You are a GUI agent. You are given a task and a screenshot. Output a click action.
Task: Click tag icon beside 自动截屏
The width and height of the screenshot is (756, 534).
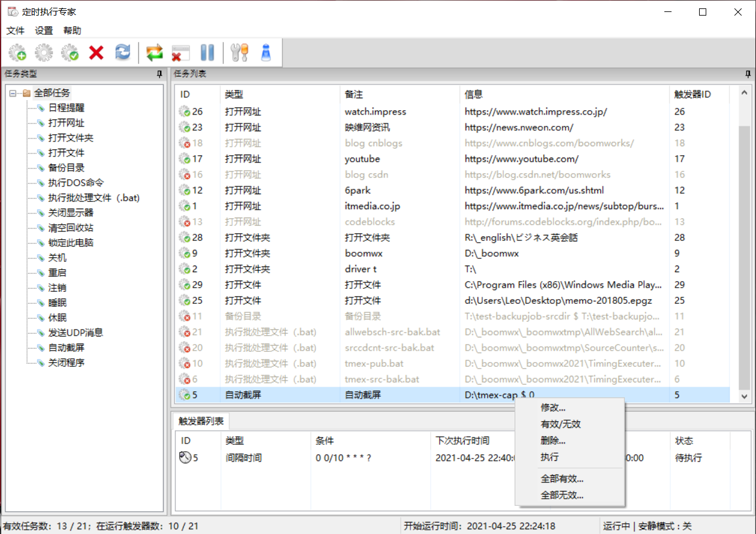(x=41, y=348)
